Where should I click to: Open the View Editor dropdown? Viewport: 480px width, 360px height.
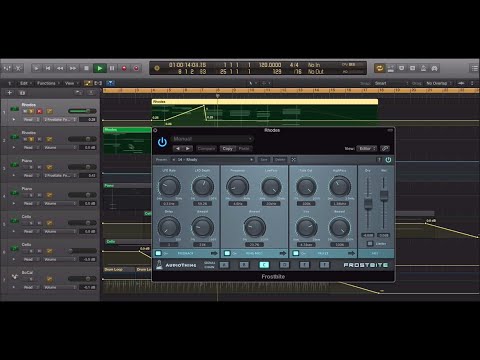tap(367, 149)
